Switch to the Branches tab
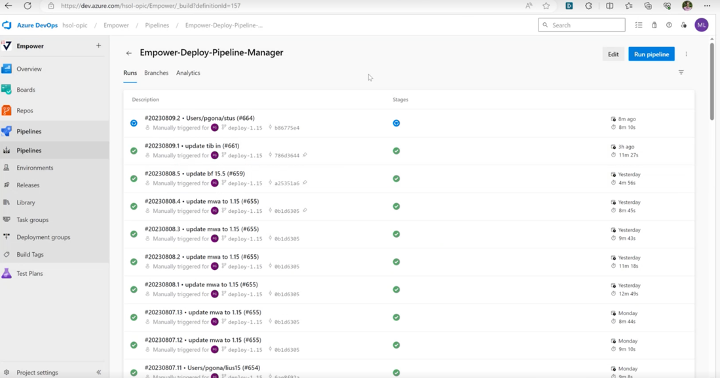Screen dimensions: 720x378 [156, 73]
